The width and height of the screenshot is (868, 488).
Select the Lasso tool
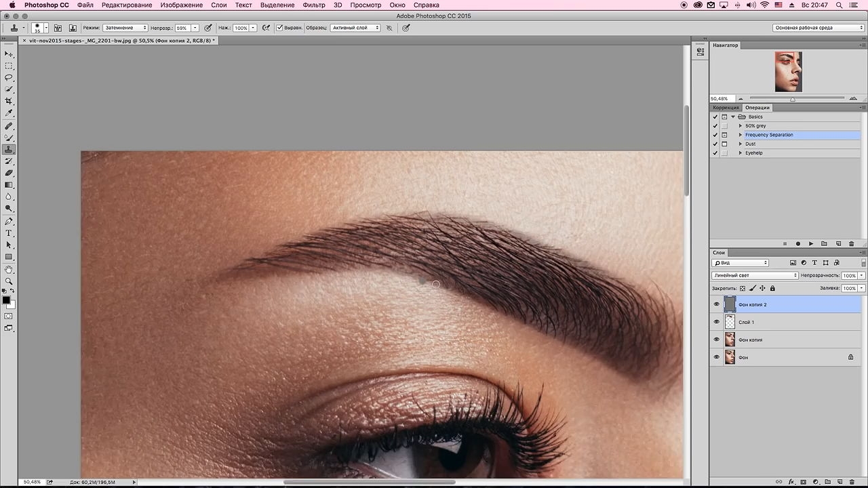pyautogui.click(x=9, y=78)
